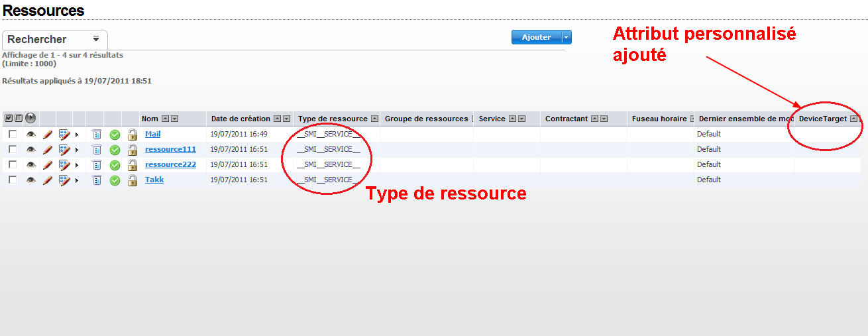The width and height of the screenshot is (868, 336).
Task: Expand the Takk row arrow
Action: tap(77, 180)
